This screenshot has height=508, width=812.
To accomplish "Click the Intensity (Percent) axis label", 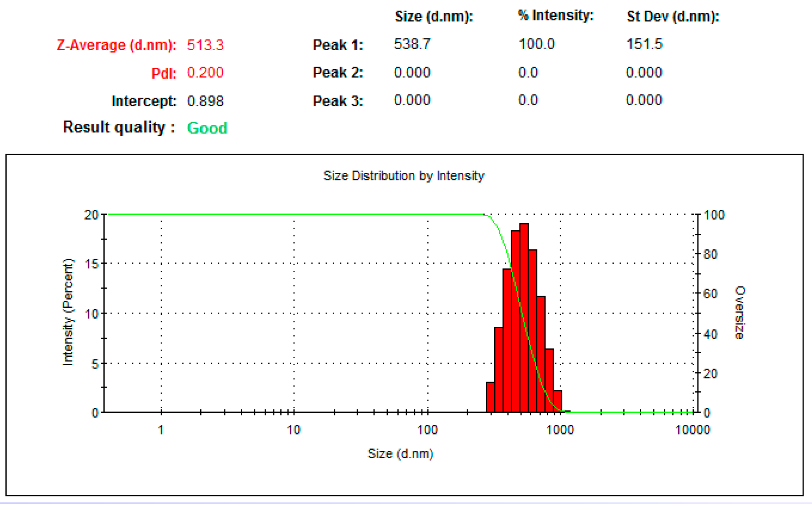I will pyautogui.click(x=68, y=312).
